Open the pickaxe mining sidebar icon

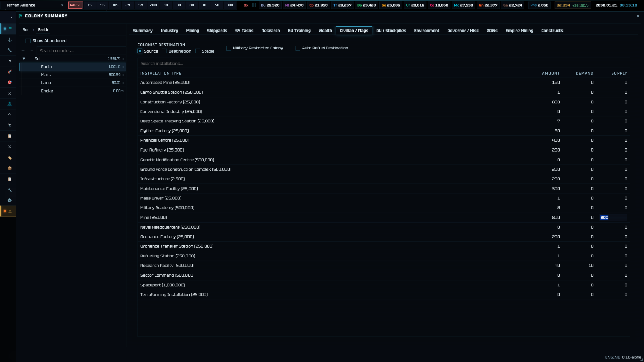10,114
